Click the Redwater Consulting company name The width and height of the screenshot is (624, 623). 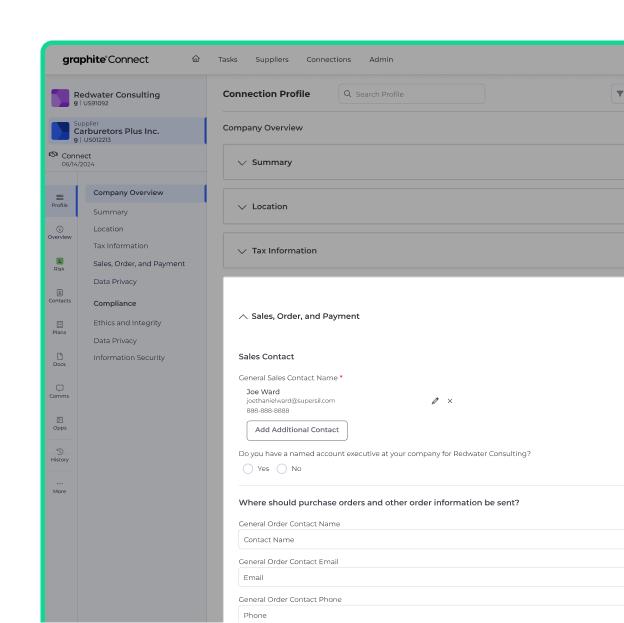coord(117,95)
